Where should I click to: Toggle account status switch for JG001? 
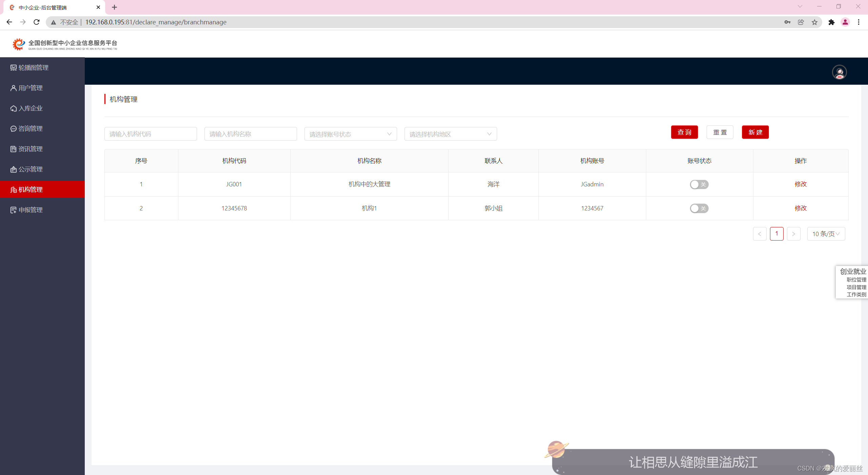699,184
